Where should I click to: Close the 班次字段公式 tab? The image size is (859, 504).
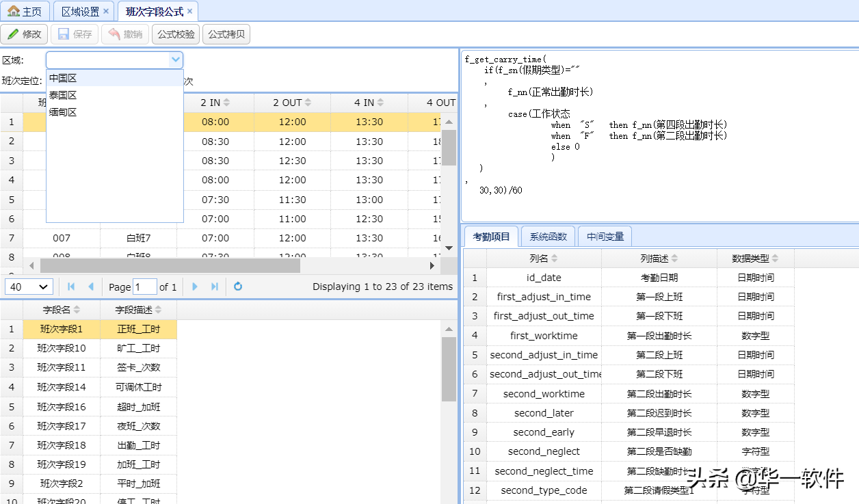pyautogui.click(x=190, y=12)
